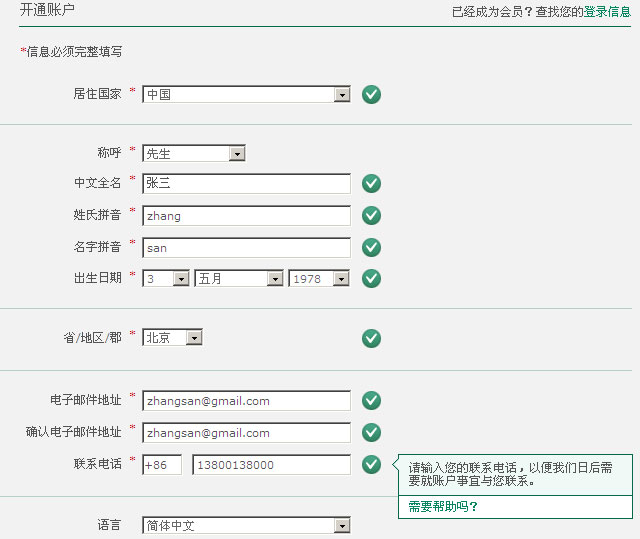
Task: Click the green checkmark beside 名字拼音
Action: [x=371, y=247]
